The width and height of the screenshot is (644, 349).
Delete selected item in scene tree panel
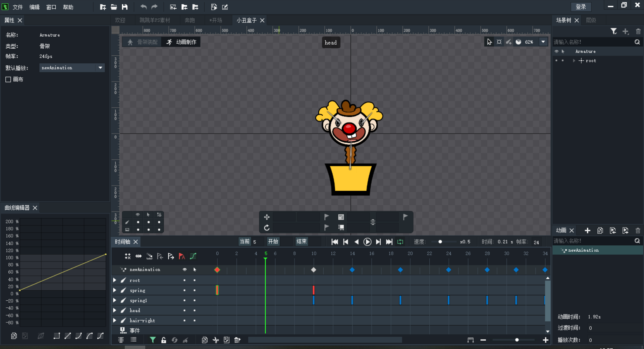pyautogui.click(x=638, y=31)
